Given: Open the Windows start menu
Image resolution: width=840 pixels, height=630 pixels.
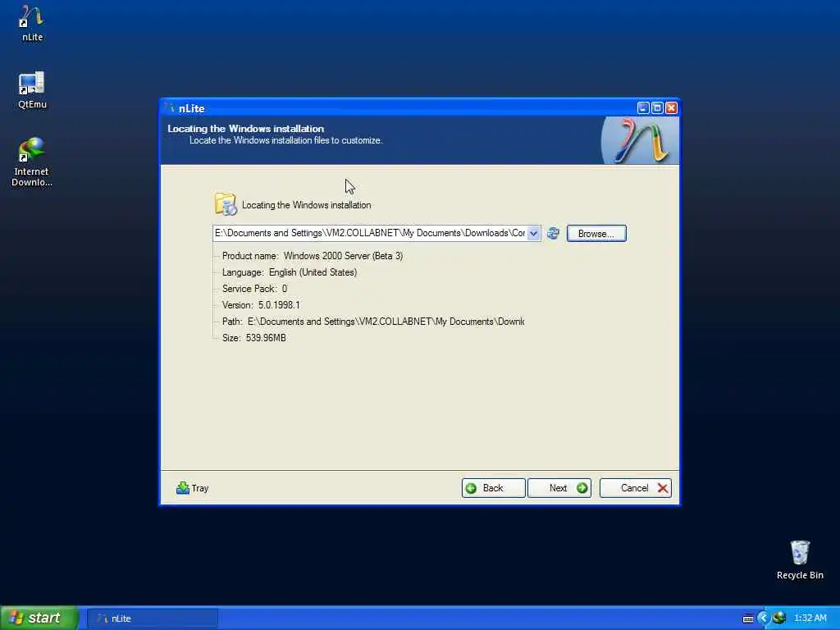Looking at the screenshot, I should point(39,618).
